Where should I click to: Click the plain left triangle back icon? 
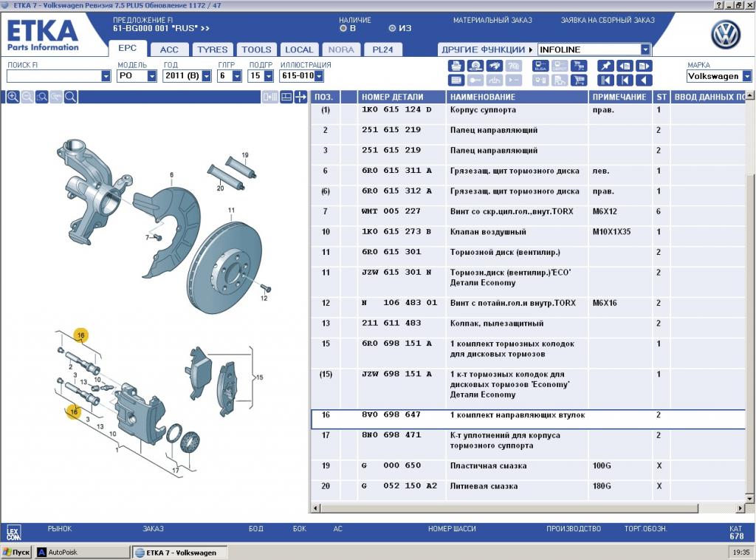click(x=644, y=80)
